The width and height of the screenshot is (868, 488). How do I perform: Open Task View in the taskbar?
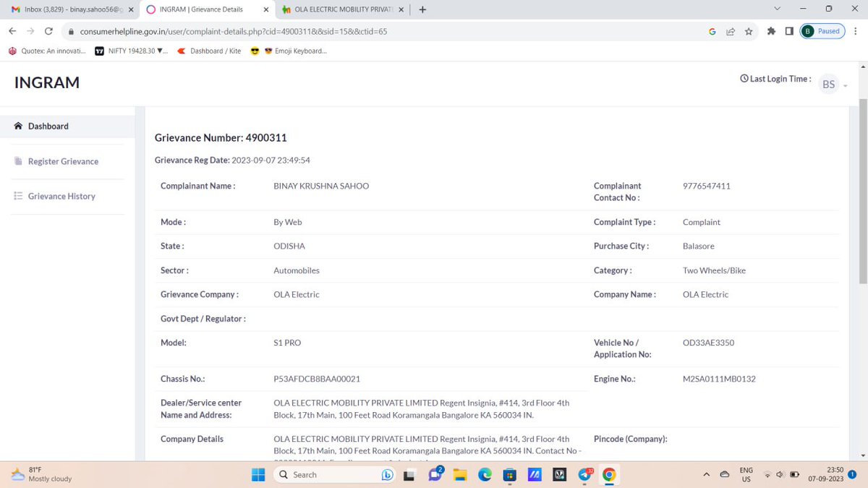410,474
